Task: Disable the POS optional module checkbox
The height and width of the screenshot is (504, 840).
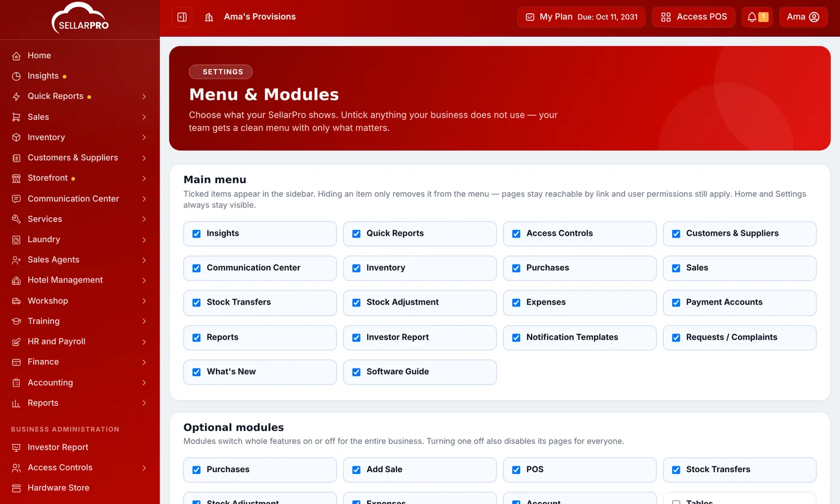Action: [x=516, y=470]
